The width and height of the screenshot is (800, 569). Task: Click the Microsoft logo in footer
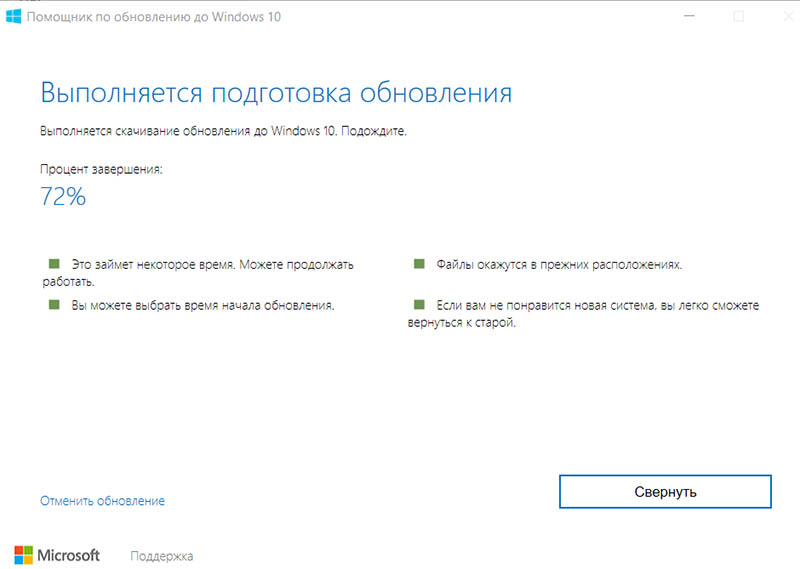point(57,555)
